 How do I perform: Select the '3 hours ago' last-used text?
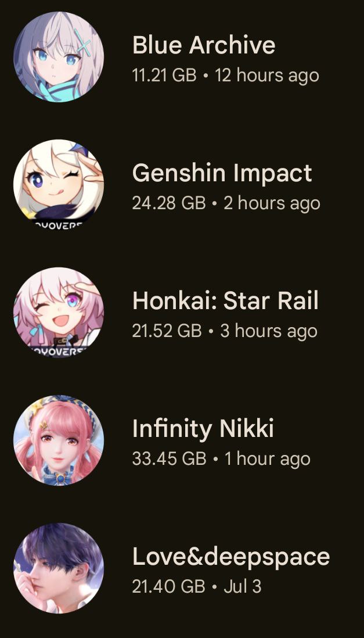(x=269, y=332)
